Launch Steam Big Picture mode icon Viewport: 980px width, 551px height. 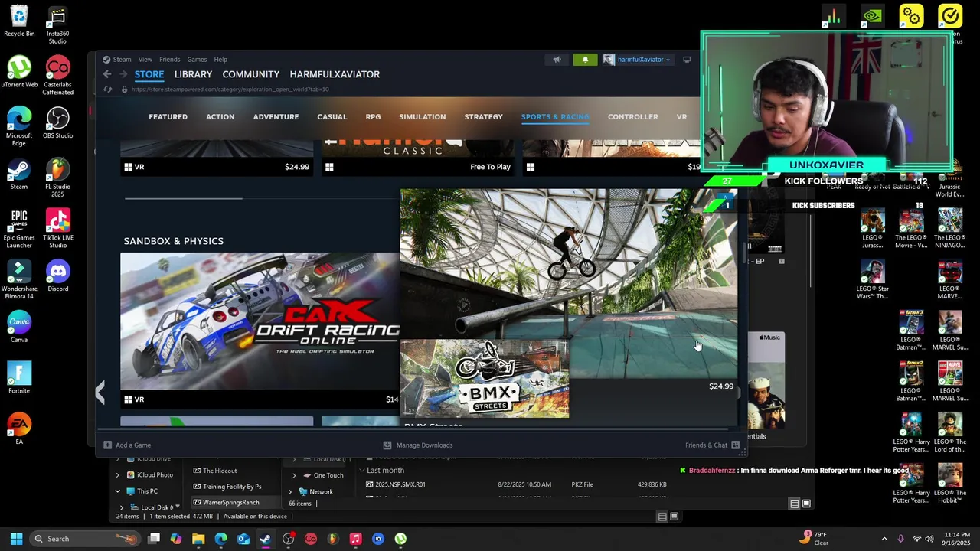pyautogui.click(x=687, y=60)
